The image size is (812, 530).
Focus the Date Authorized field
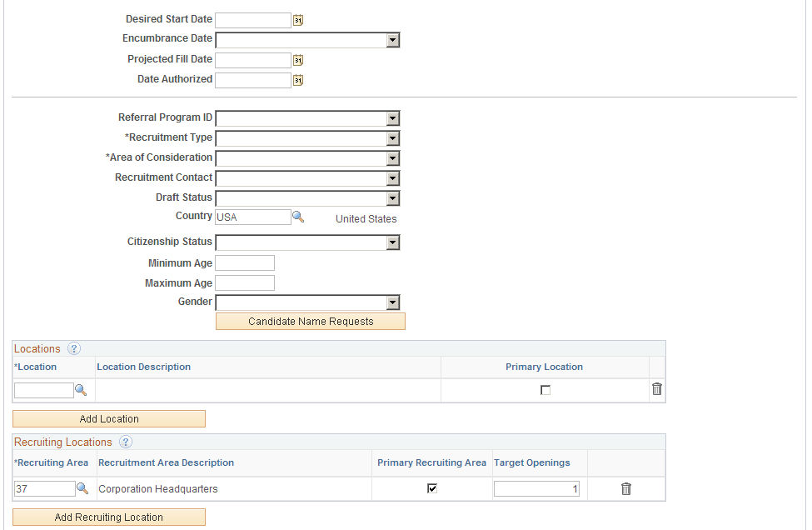coord(253,80)
